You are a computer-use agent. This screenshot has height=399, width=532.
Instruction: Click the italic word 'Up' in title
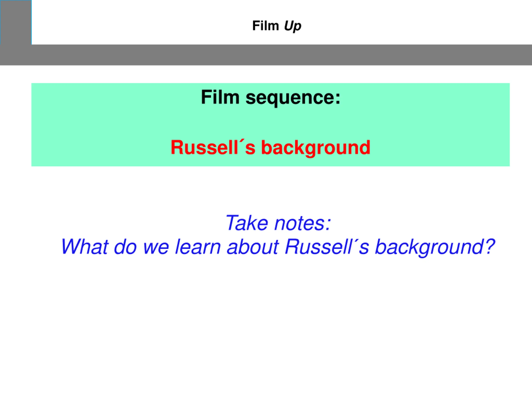[x=292, y=26]
